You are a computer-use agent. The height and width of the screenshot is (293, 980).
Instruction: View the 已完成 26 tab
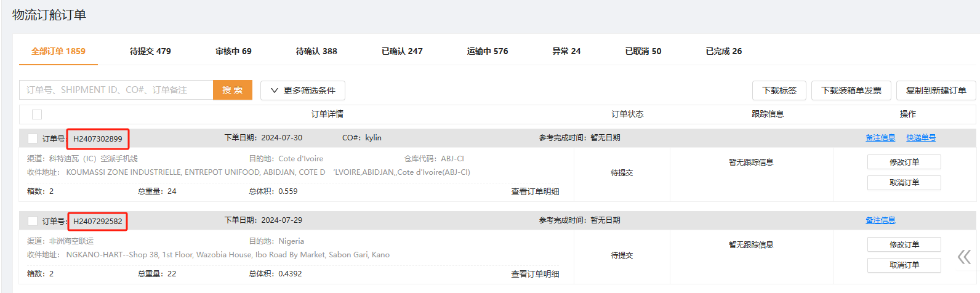[724, 51]
